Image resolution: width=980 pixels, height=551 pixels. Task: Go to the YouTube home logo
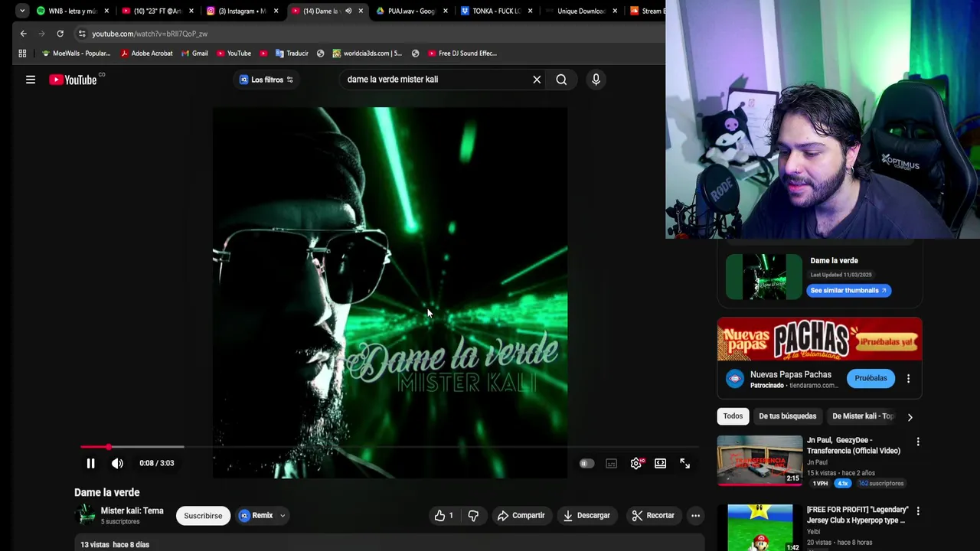(x=73, y=80)
